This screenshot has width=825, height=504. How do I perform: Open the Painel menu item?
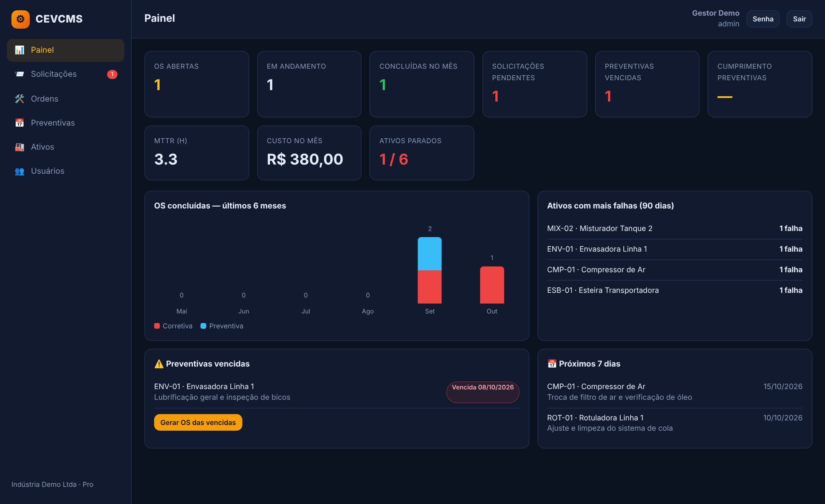(x=66, y=50)
